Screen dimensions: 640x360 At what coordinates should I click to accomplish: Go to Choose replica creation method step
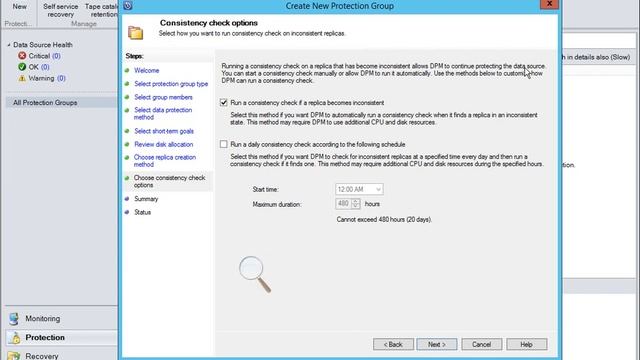(165, 161)
